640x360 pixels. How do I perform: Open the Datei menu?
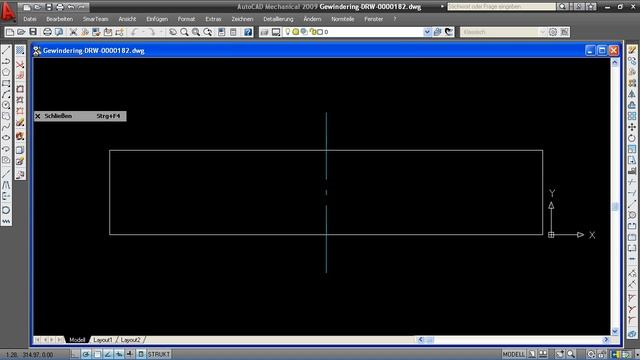[30, 19]
